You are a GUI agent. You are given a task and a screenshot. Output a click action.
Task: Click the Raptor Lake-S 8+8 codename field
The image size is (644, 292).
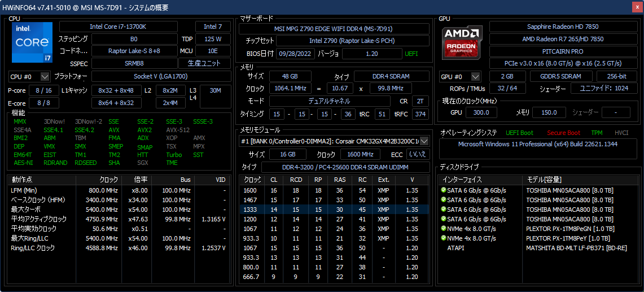pyautogui.click(x=134, y=51)
